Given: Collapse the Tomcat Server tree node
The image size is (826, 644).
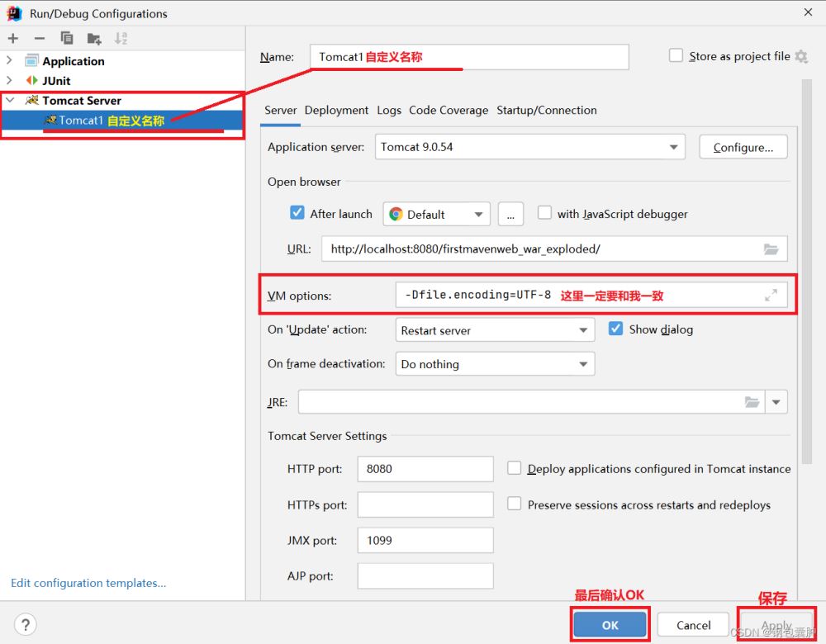Looking at the screenshot, I should [9, 100].
